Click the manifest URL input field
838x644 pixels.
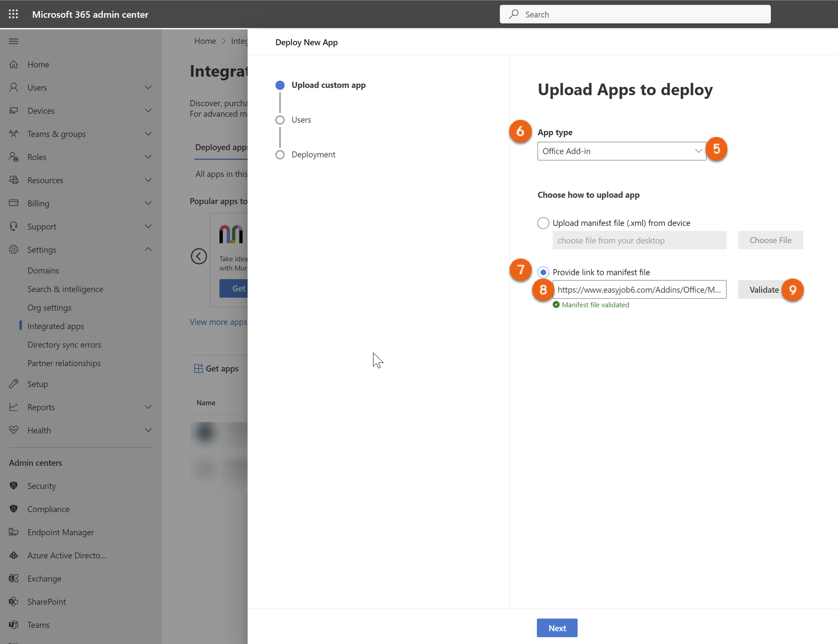(x=639, y=289)
